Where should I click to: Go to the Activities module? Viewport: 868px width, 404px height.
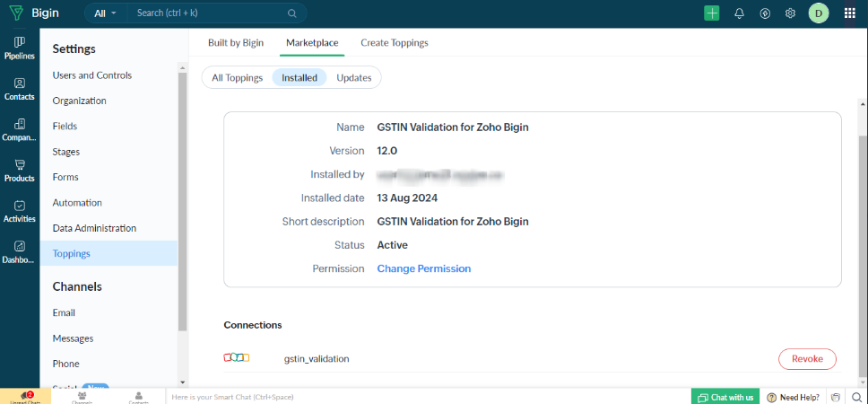(x=20, y=212)
